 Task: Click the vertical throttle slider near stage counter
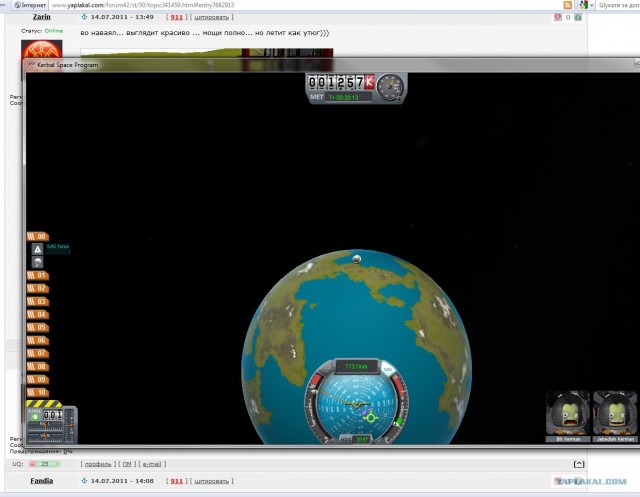70,425
